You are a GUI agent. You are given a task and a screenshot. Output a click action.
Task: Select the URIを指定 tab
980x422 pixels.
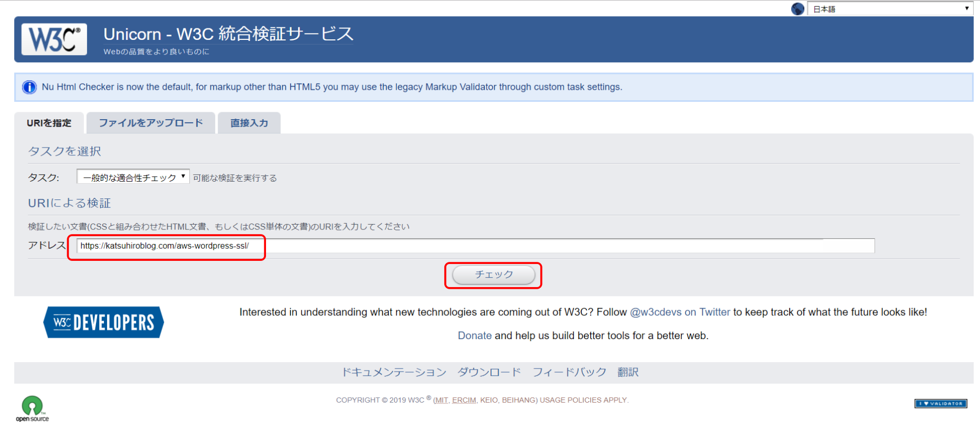[x=49, y=123]
